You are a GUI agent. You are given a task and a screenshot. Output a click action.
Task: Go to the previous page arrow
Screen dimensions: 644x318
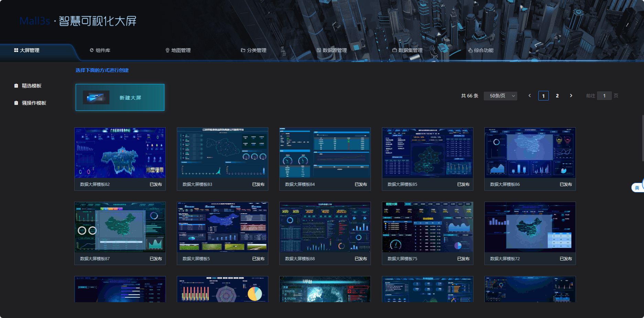click(530, 96)
